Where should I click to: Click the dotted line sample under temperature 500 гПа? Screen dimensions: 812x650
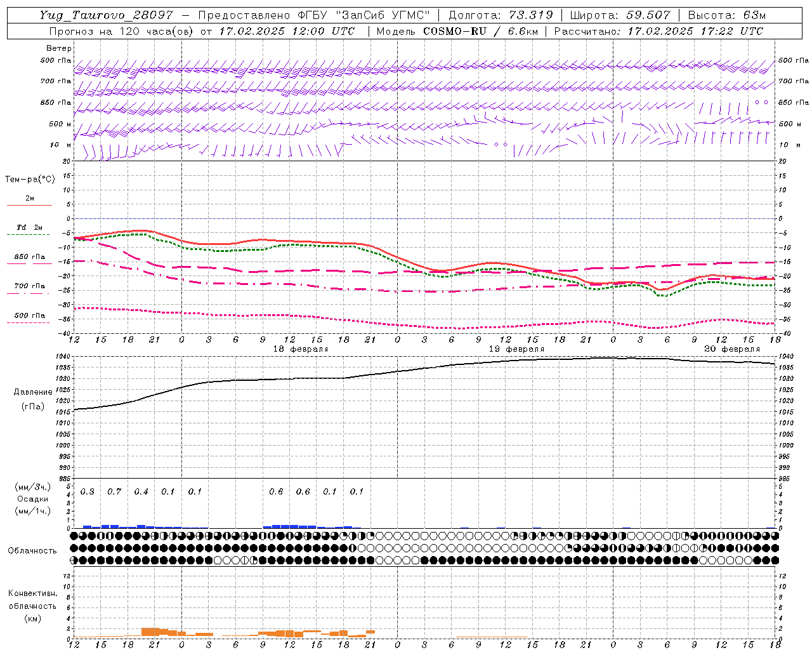click(29, 322)
